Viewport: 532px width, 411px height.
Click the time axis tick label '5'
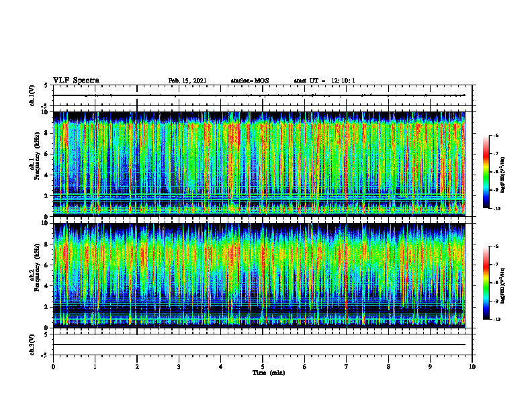click(263, 367)
